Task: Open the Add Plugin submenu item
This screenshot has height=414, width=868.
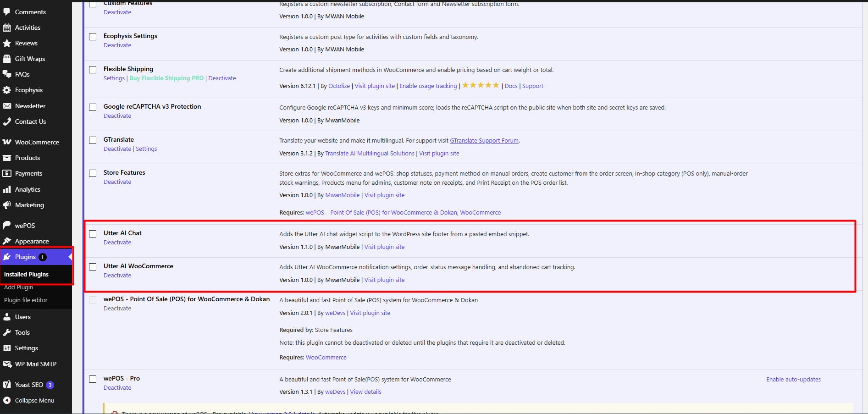Action: 19,287
